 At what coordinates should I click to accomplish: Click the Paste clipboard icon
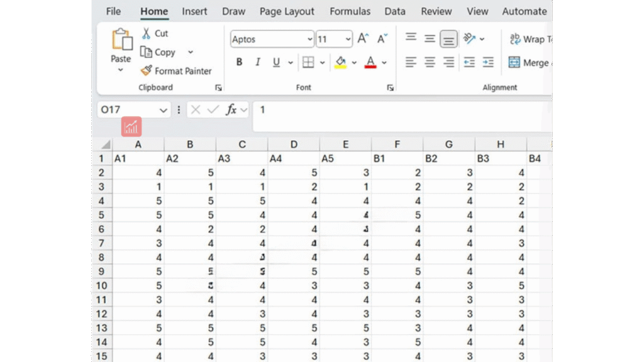click(121, 40)
